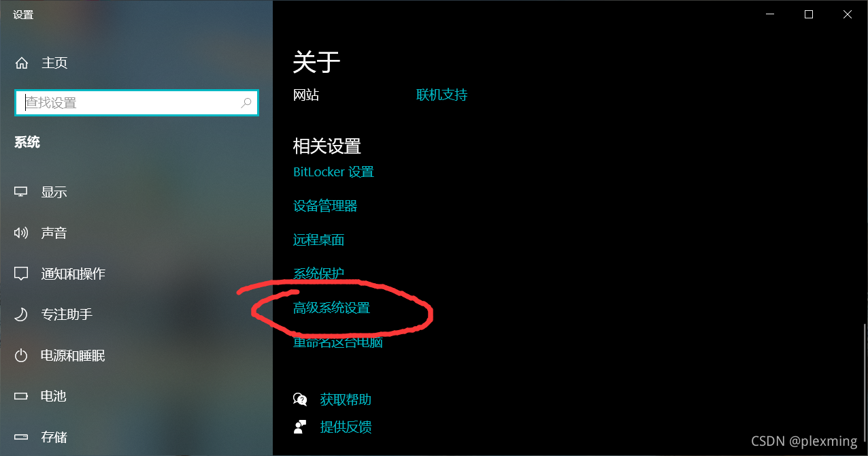Click the 系统保护 link

(x=319, y=274)
